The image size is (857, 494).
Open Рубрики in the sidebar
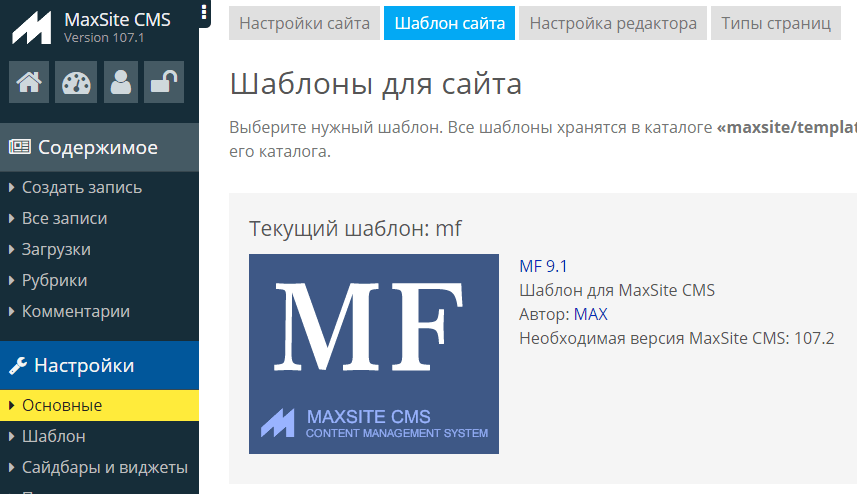54,280
